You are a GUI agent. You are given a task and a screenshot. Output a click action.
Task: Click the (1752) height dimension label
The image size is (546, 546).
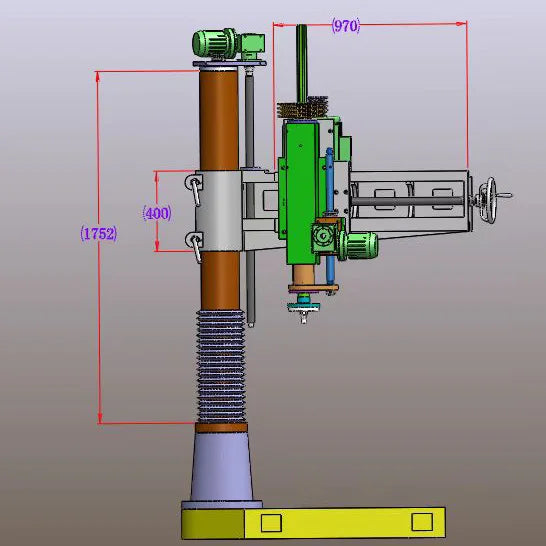coord(99,234)
